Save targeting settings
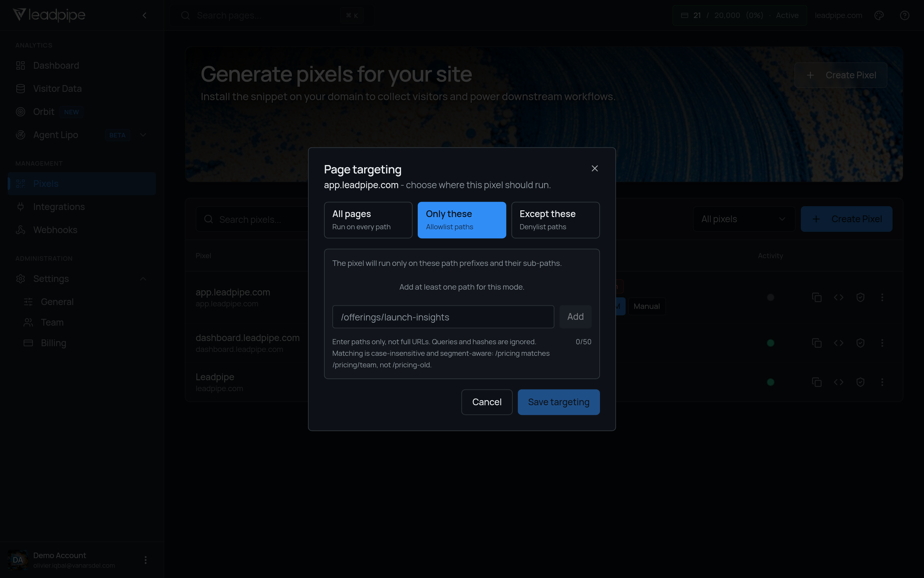This screenshot has height=578, width=924. point(559,402)
